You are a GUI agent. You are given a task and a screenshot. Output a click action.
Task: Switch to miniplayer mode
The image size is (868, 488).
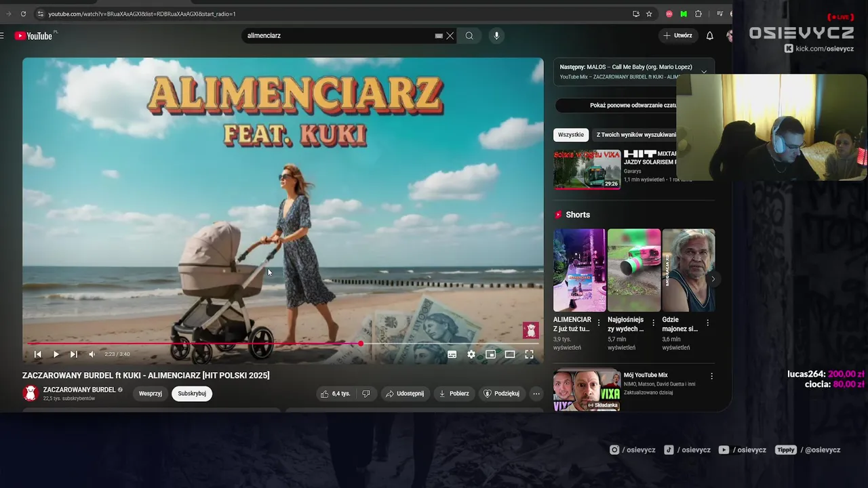(490, 354)
